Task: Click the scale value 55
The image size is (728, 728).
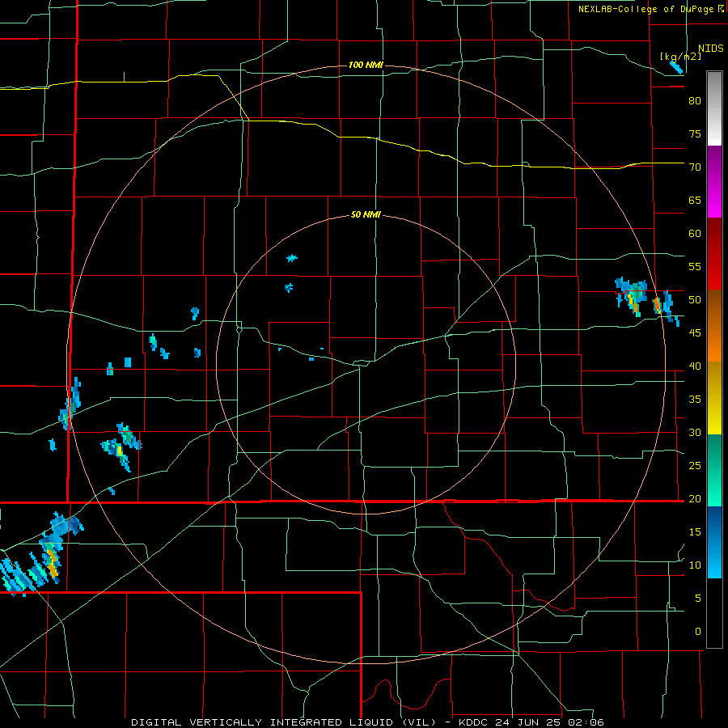Action: point(695,266)
